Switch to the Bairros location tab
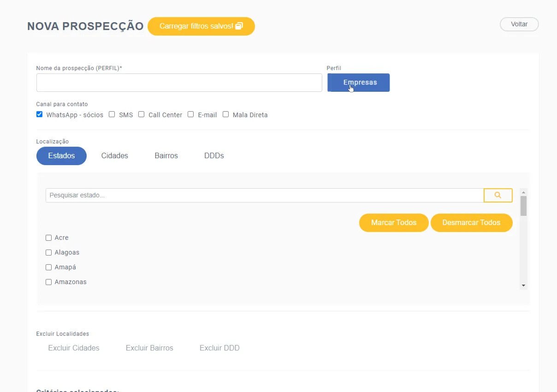557x392 pixels. point(166,156)
